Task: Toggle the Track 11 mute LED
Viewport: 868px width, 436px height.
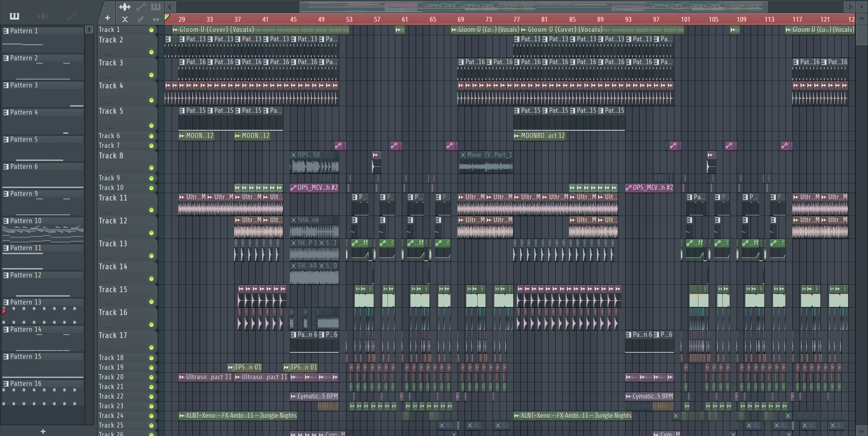Action: [152, 210]
